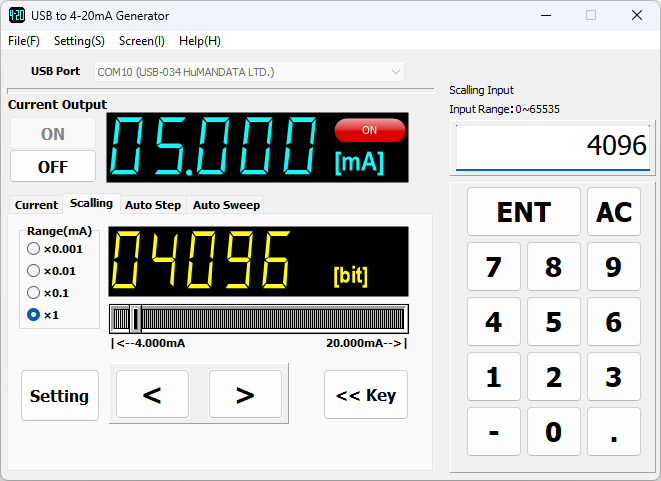This screenshot has width=661, height=481.
Task: Tap keypad digit 9
Action: coord(614,266)
